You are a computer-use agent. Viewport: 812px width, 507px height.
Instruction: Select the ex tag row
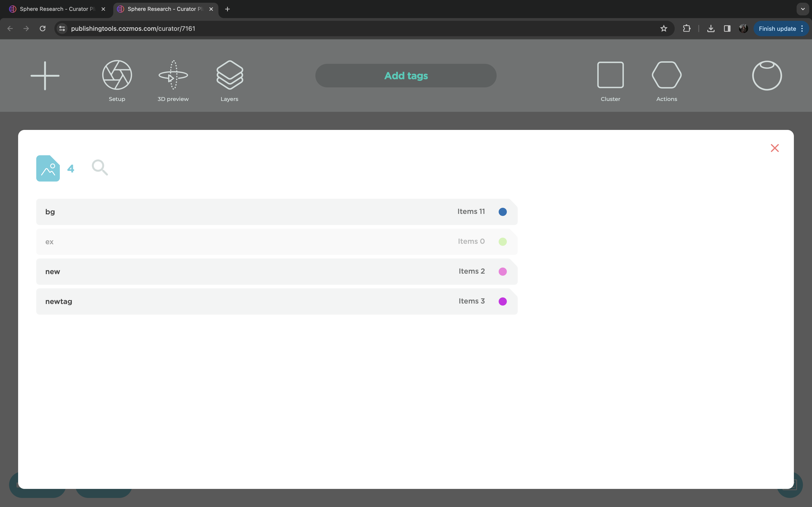click(x=235, y=242)
